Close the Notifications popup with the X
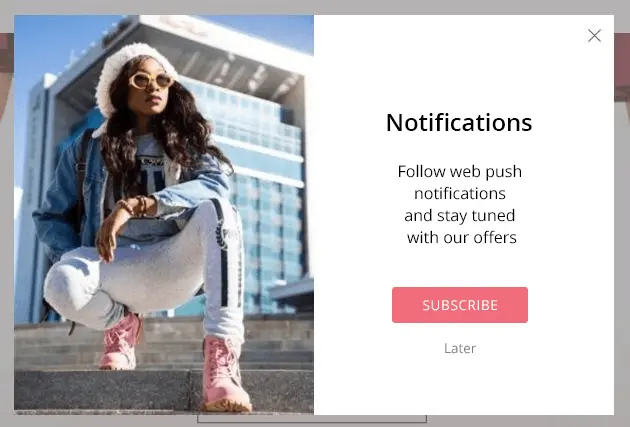 point(594,36)
